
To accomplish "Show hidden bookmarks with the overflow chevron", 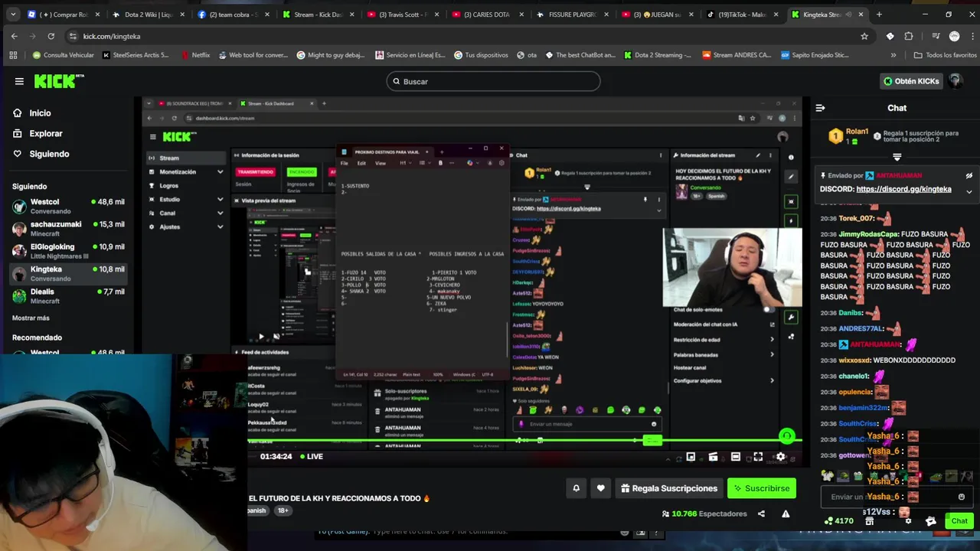I will (x=893, y=55).
